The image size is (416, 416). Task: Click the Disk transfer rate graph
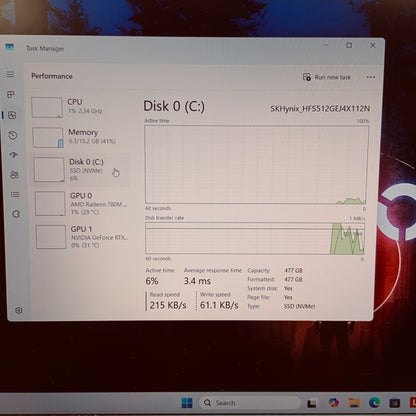tap(255, 238)
